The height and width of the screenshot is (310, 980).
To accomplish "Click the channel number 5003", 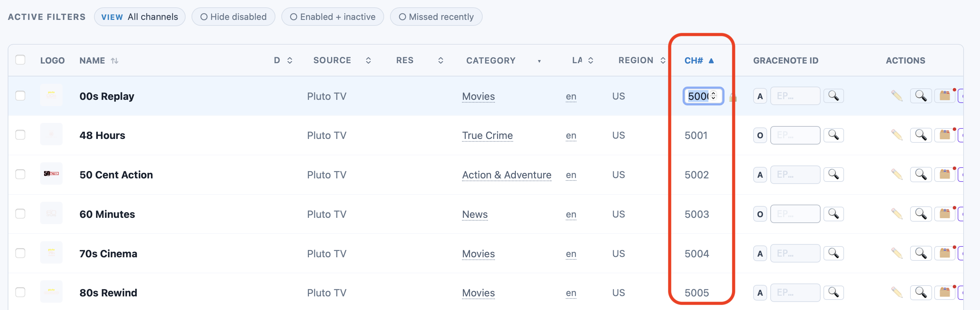I will 697,214.
